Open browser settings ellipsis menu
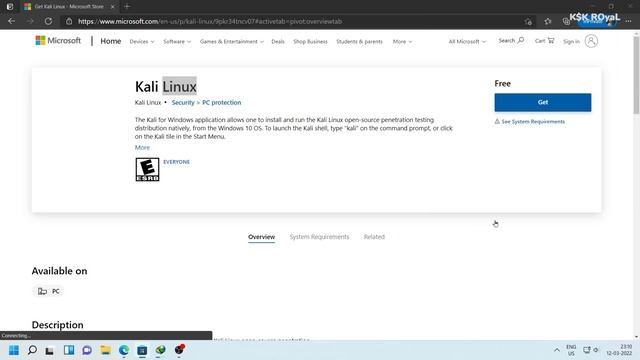The image size is (640, 360). point(629,21)
